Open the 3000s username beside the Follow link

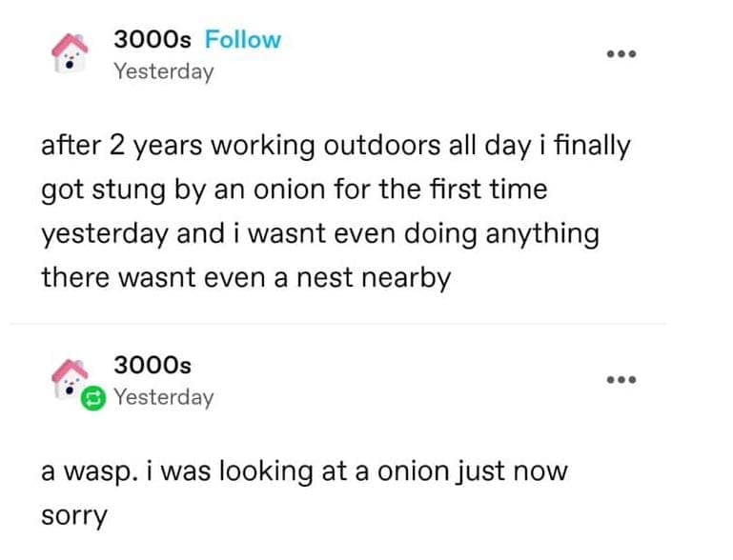pos(153,40)
